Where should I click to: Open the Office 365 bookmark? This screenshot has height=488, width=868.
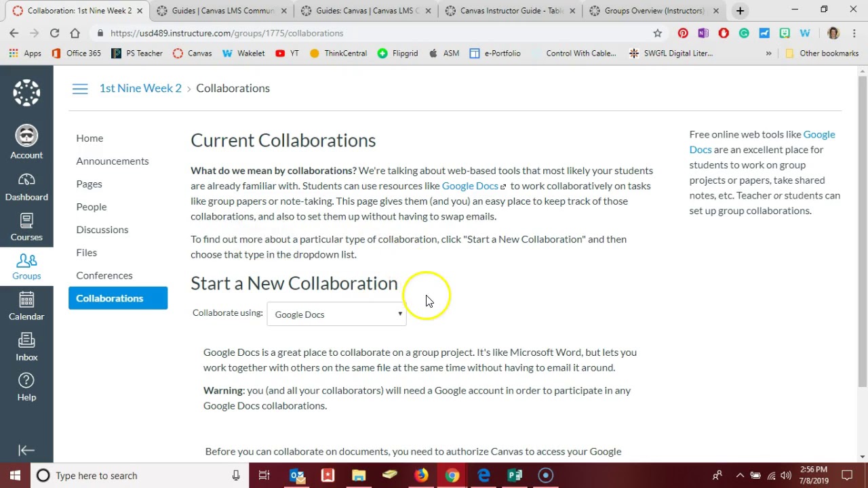[76, 53]
